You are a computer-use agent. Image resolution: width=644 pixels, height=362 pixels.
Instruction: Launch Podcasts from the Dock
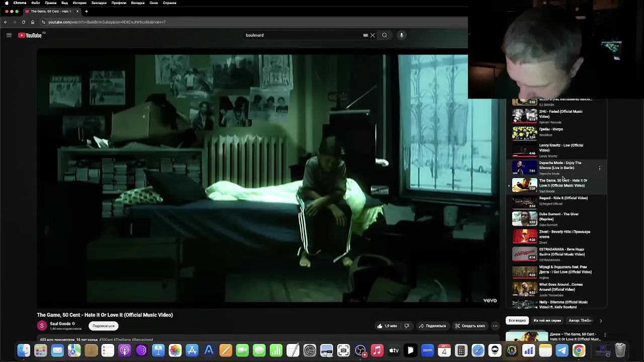click(125, 350)
